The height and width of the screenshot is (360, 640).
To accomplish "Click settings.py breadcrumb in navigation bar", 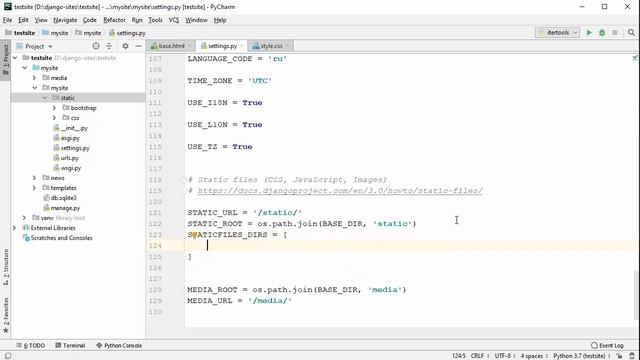I will [x=127, y=33].
